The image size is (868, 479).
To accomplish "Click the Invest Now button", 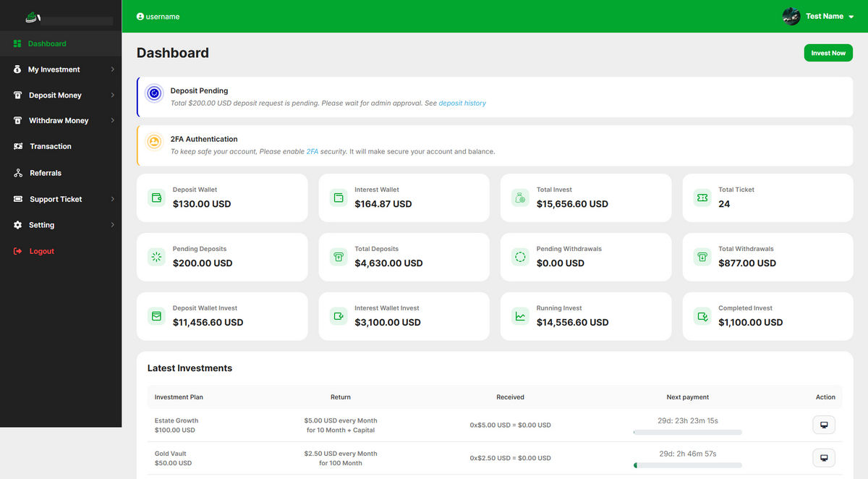I will 828,53.
